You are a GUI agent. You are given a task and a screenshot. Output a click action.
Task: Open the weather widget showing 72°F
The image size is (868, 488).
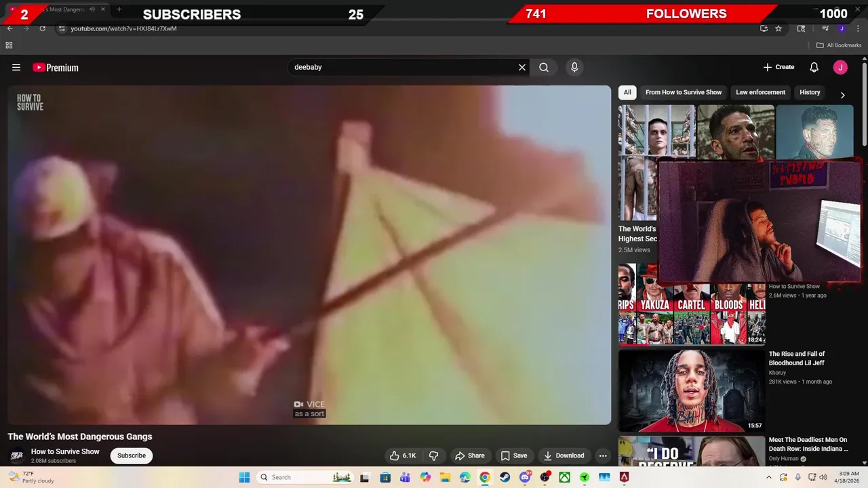point(31,477)
